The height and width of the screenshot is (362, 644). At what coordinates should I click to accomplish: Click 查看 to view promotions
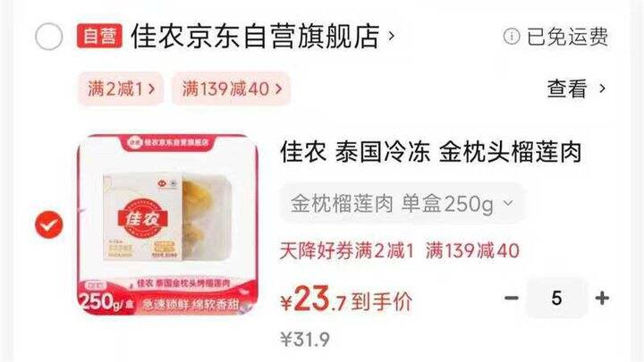pos(566,88)
